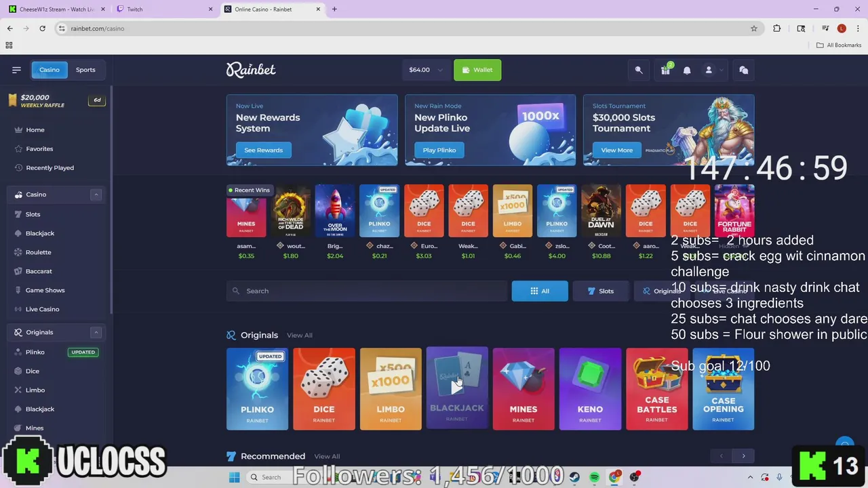Open Over the Moon recent win tile

(335, 211)
